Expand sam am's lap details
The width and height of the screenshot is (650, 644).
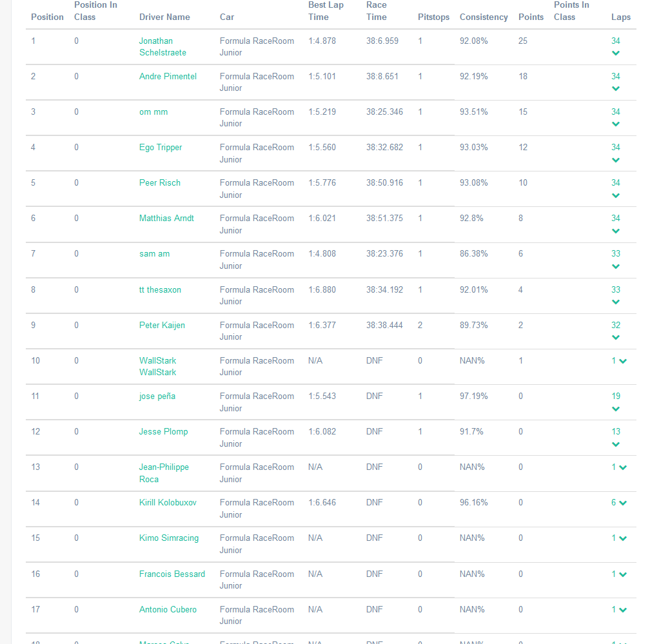pos(616,266)
